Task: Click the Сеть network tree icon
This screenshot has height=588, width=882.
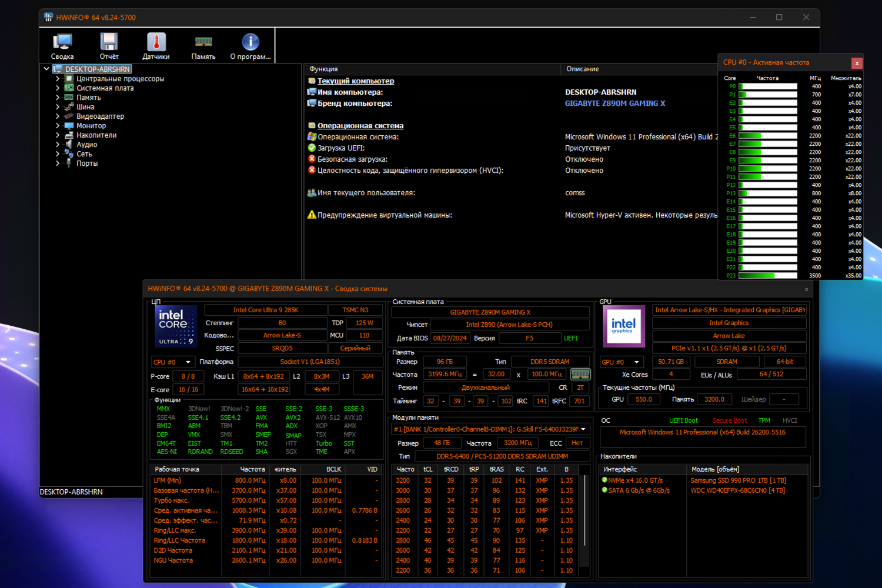Action: (69, 154)
